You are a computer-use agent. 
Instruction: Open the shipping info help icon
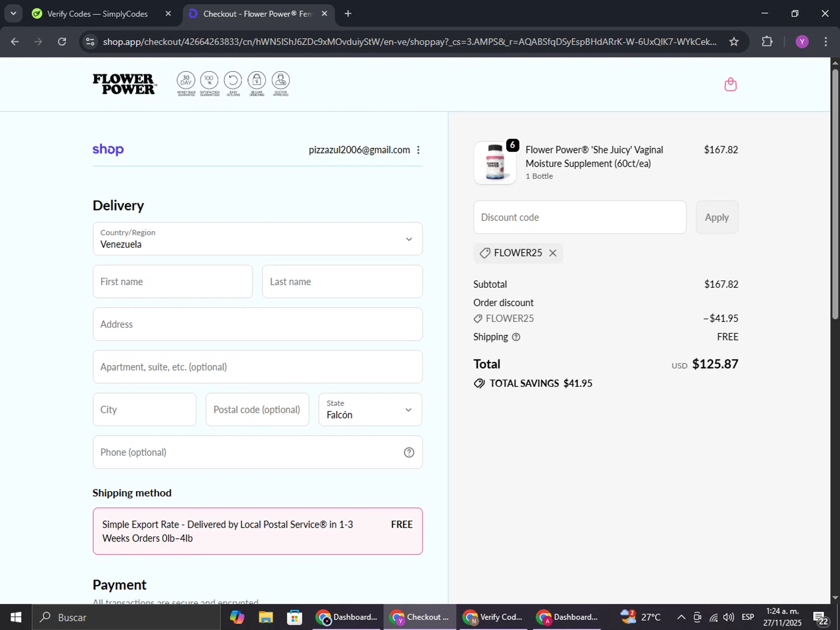click(516, 337)
